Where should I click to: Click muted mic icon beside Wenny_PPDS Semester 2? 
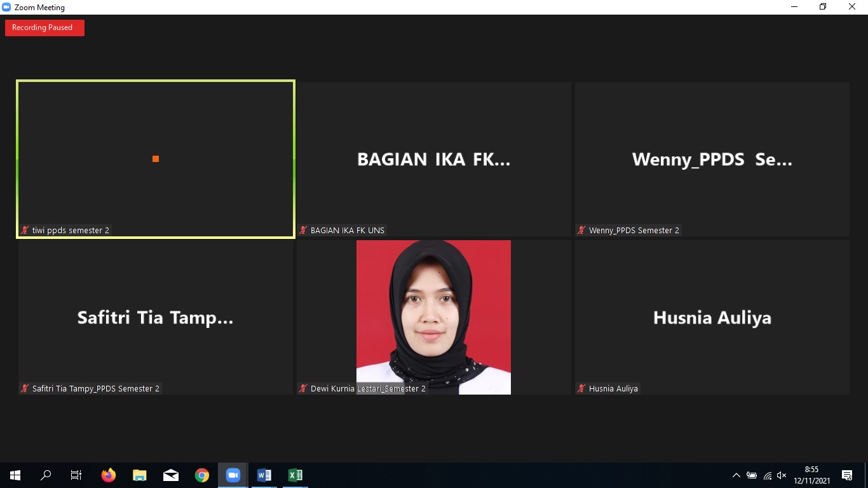(581, 231)
